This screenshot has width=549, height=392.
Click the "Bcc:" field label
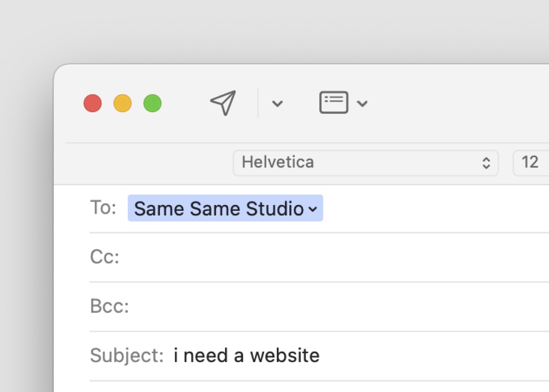(110, 306)
